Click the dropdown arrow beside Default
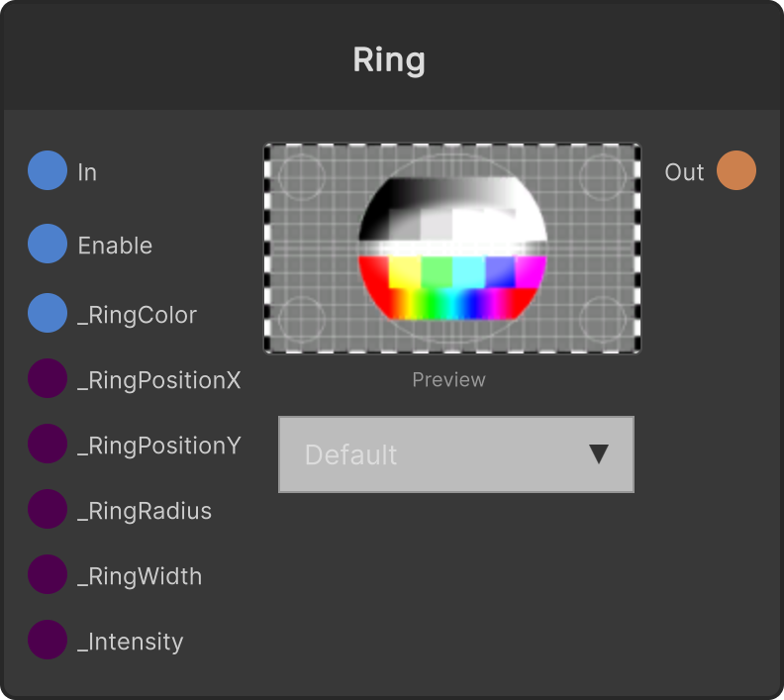 (x=599, y=454)
